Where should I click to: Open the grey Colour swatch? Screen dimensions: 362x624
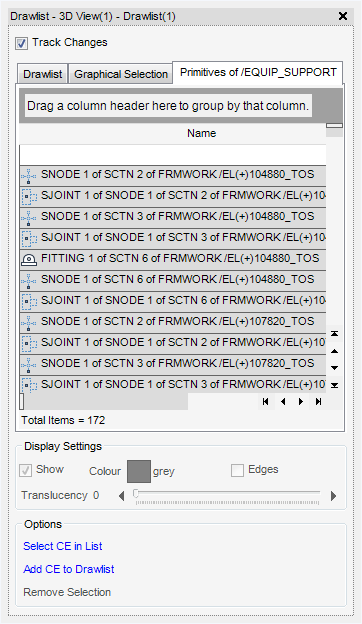[139, 471]
